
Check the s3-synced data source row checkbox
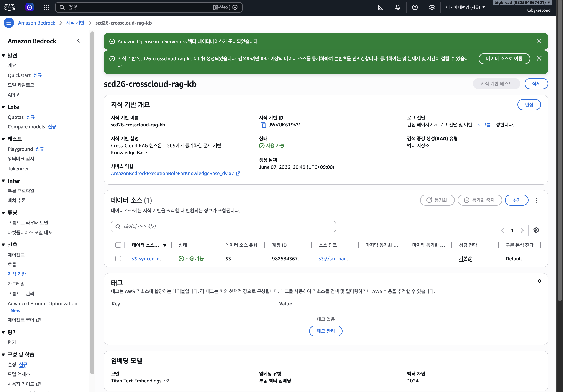tap(118, 258)
